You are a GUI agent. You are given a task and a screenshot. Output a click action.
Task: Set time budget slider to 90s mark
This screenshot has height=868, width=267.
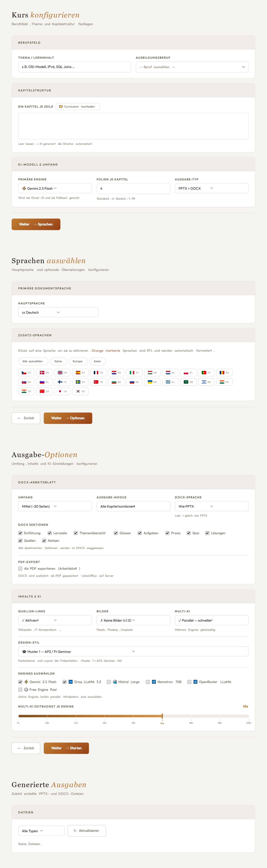(x=220, y=716)
